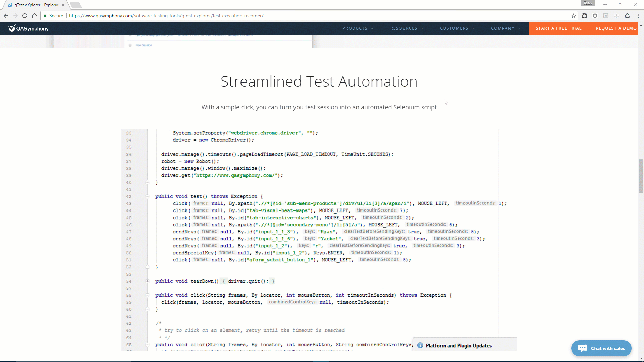644x362 pixels.
Task: Click the QASymphony logo
Action: [29, 28]
